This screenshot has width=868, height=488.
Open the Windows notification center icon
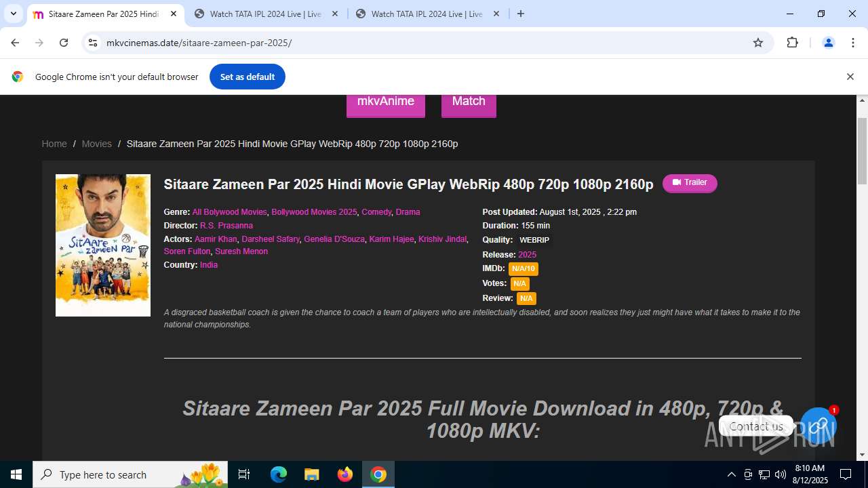pos(846,474)
